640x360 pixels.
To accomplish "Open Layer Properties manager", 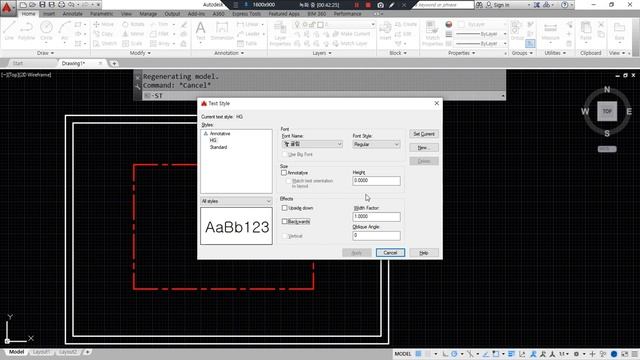I will point(280,33).
